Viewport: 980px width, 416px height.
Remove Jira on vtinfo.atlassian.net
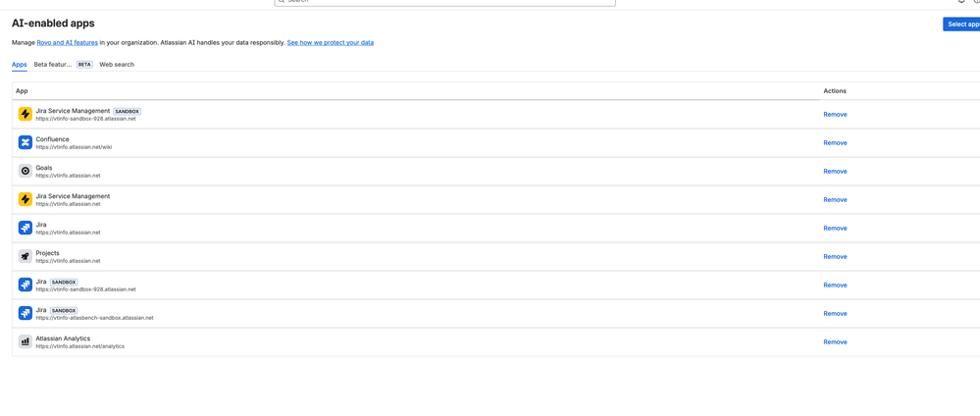tap(835, 229)
